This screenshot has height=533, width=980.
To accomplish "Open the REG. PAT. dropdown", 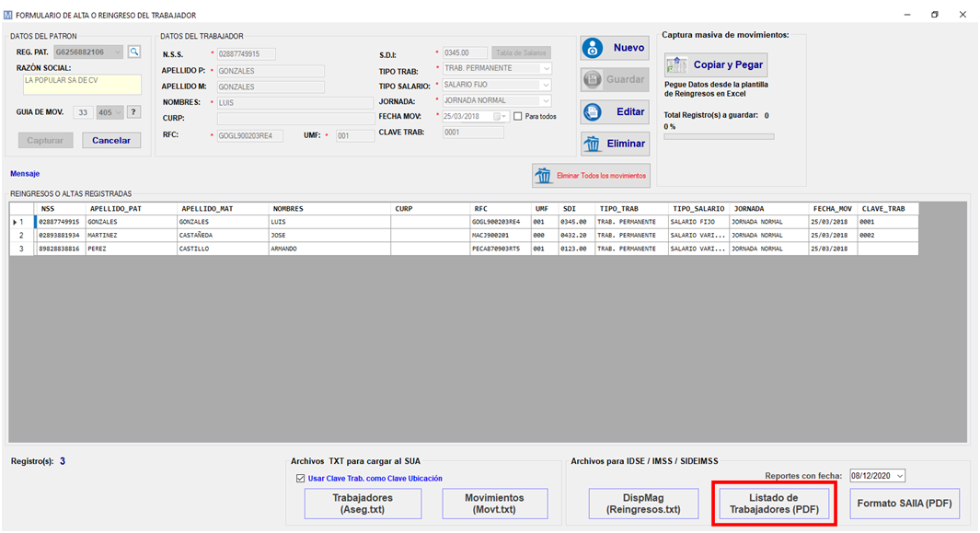I will 118,52.
